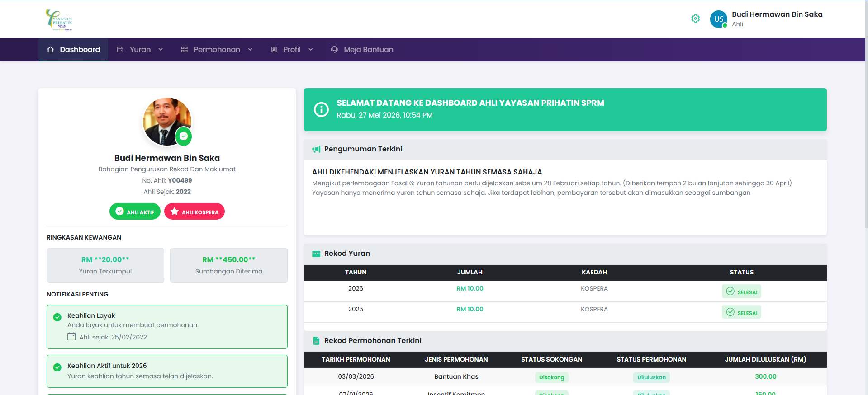Click the wallet icon next to Yuran
The width and height of the screenshot is (868, 395).
click(x=120, y=50)
